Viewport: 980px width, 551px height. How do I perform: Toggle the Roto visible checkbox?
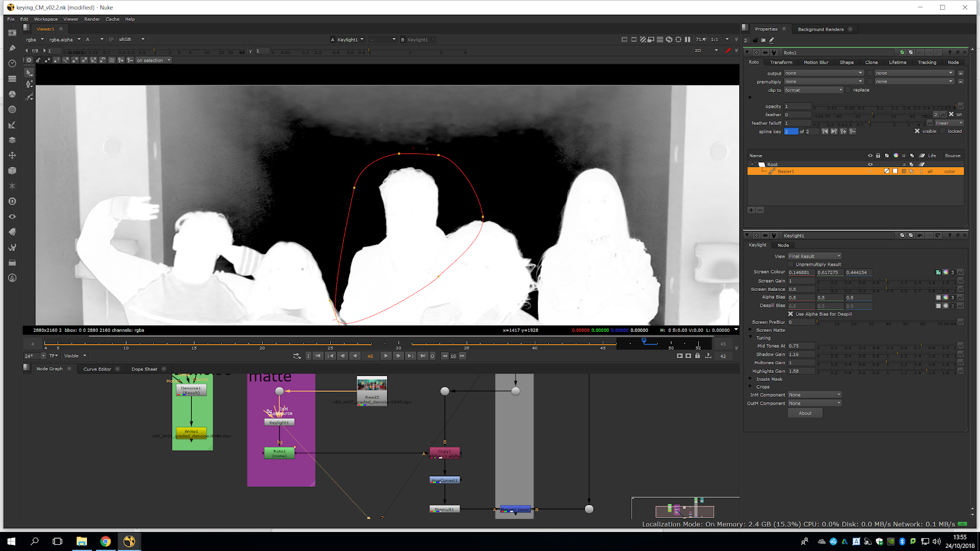(917, 131)
